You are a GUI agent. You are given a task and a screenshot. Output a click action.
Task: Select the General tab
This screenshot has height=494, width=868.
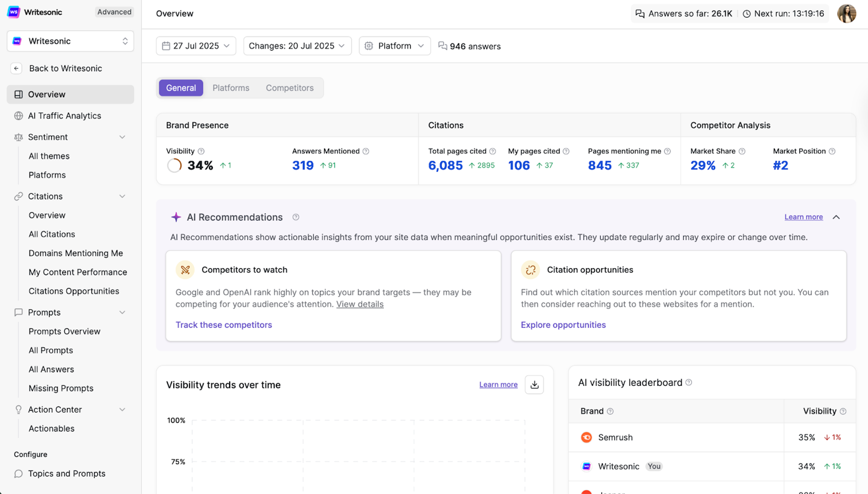(x=181, y=88)
